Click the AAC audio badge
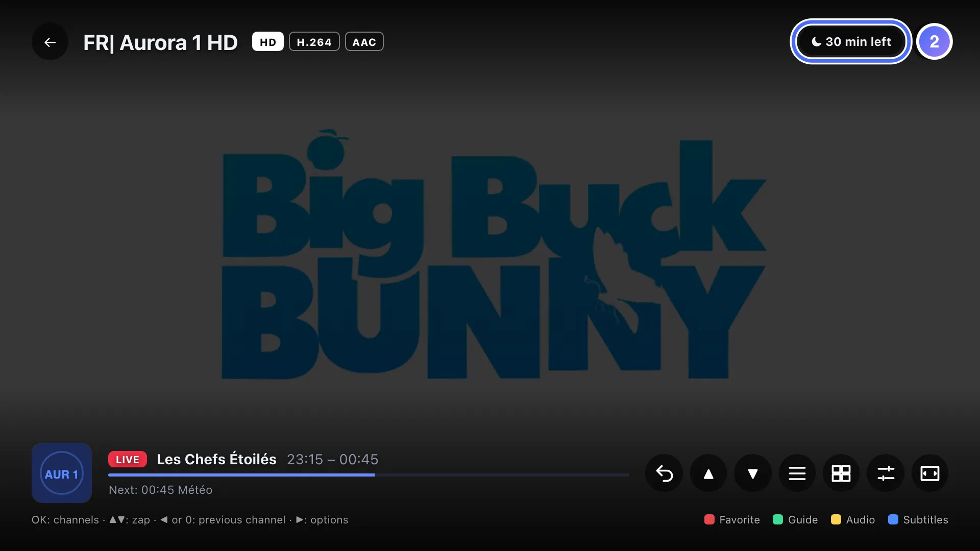Image resolution: width=980 pixels, height=551 pixels. tap(364, 42)
